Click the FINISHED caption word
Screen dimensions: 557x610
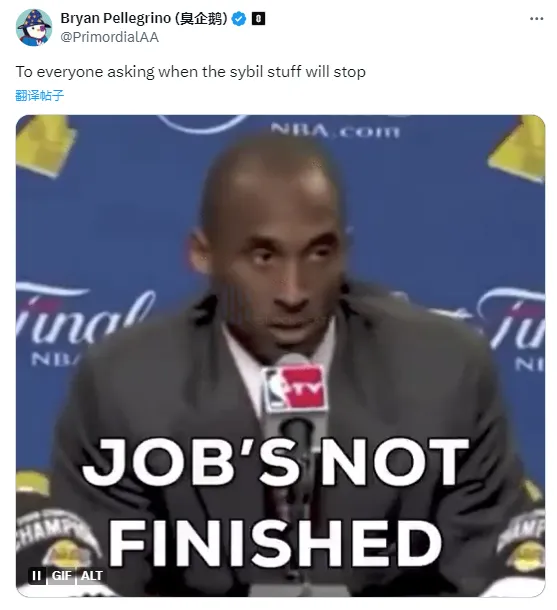pyautogui.click(x=275, y=543)
